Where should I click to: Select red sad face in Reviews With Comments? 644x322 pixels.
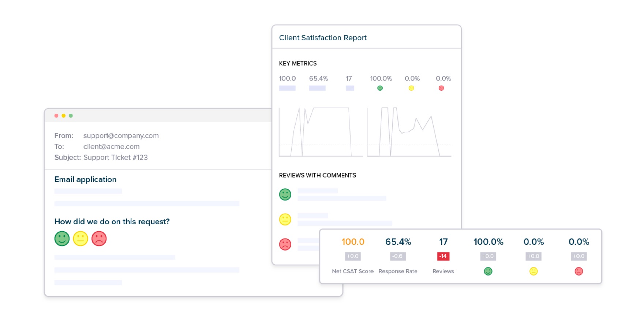pyautogui.click(x=285, y=244)
